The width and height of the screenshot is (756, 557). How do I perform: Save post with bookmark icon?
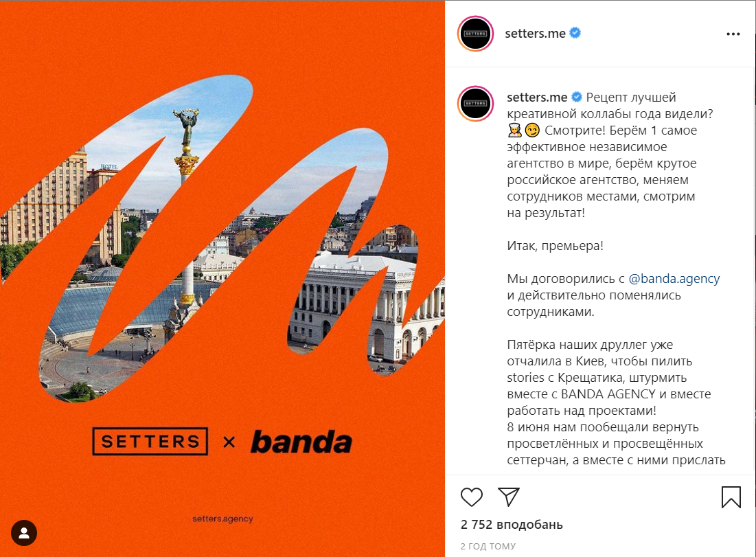pos(731,497)
